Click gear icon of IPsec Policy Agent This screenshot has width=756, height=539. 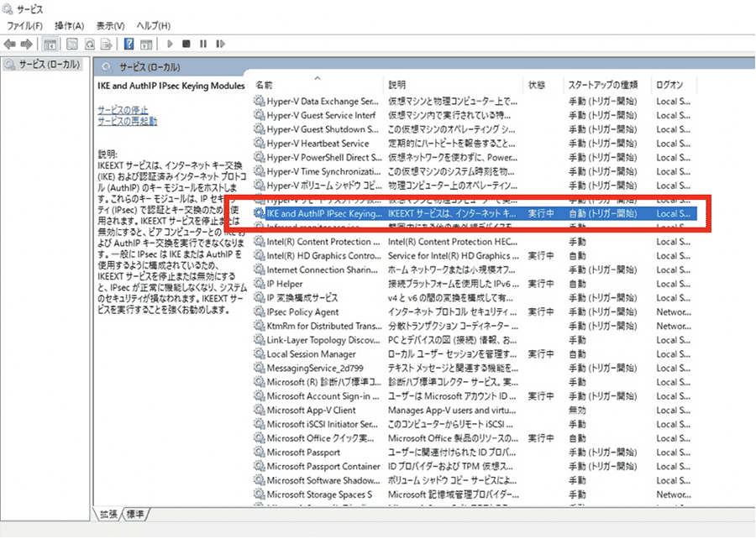(x=260, y=311)
